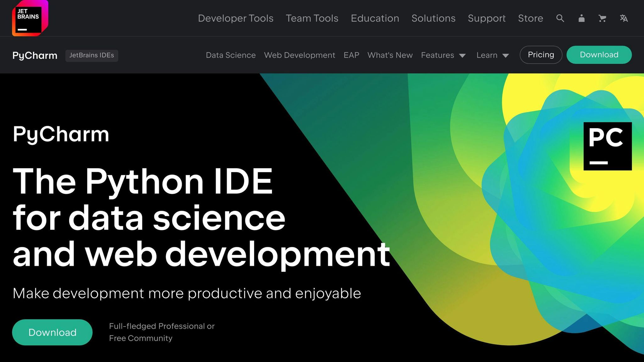Image resolution: width=644 pixels, height=362 pixels.
Task: Select Data Science in the PyCharm navigation
Action: pyautogui.click(x=230, y=55)
